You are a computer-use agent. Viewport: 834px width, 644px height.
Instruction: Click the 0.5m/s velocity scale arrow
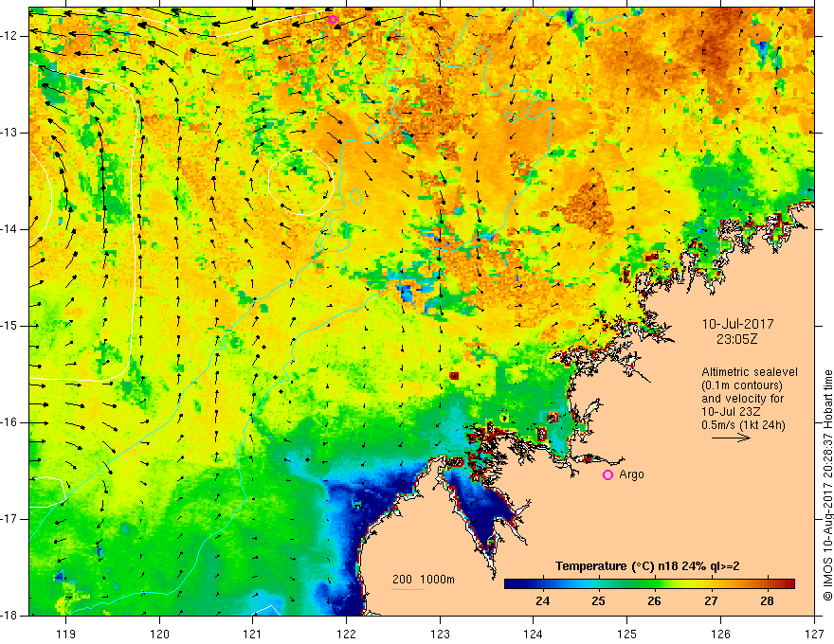click(x=731, y=438)
